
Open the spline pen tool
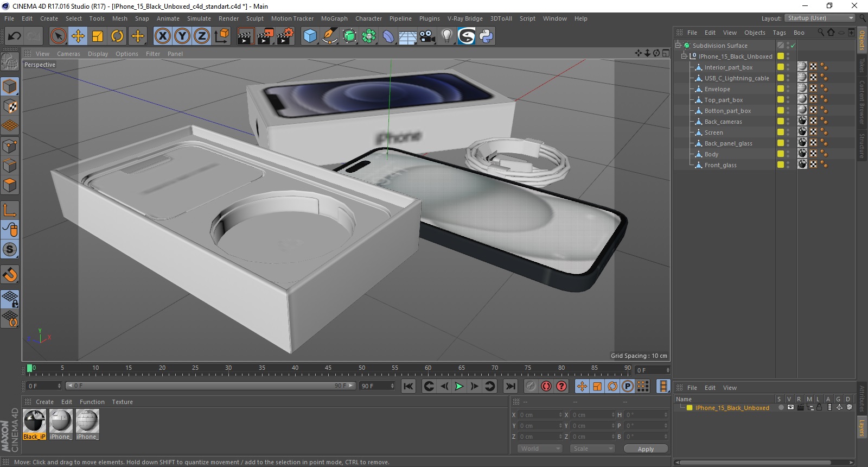(x=330, y=36)
